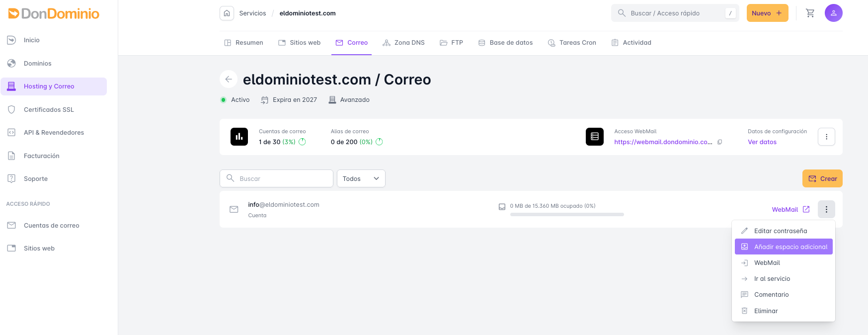
Task: Open three-dot menu in configuration panel
Action: (x=826, y=137)
